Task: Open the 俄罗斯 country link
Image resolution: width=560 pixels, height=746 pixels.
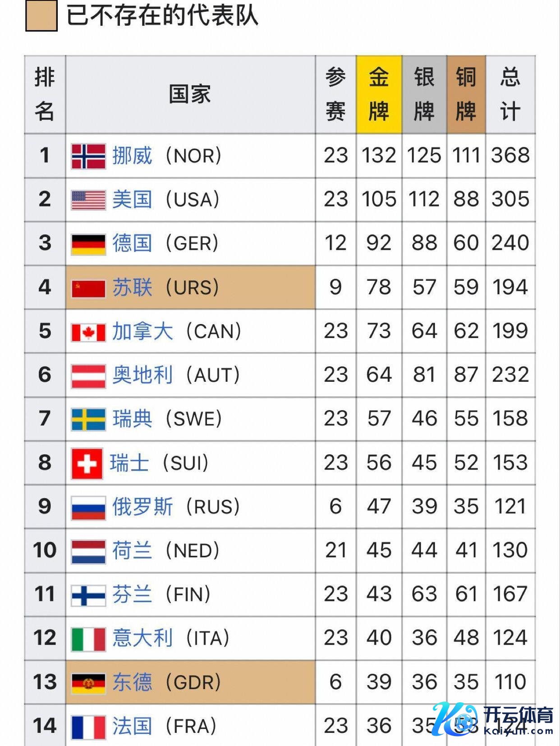Action: pos(142,507)
